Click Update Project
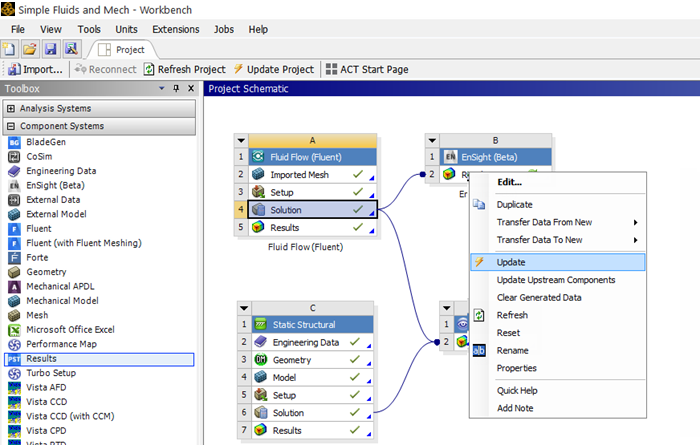Image resolution: width=700 pixels, height=445 pixels. [274, 69]
